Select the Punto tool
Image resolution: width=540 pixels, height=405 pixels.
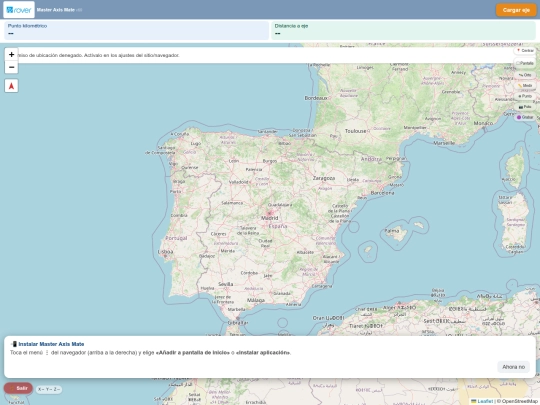point(525,96)
